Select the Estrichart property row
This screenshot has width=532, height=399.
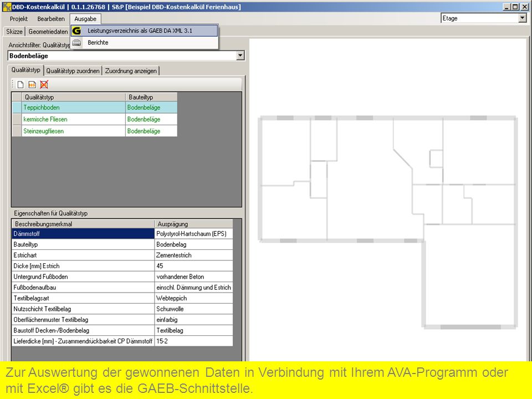coord(122,255)
